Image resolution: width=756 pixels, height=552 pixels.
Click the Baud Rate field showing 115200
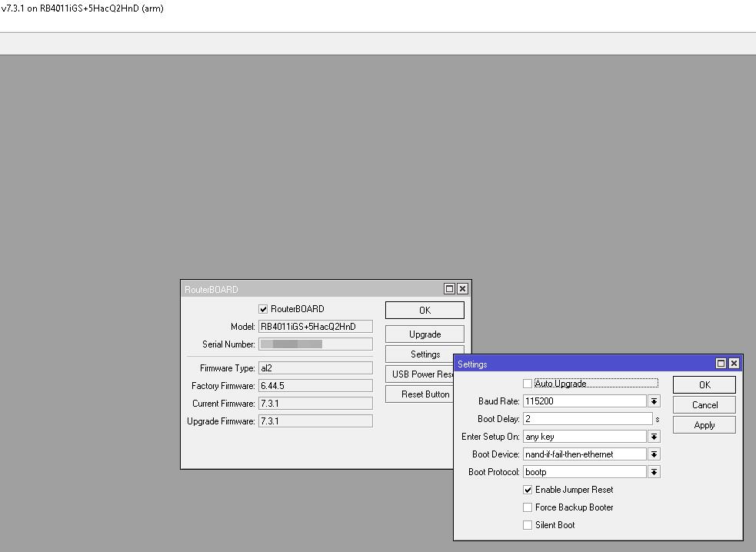[584, 401]
